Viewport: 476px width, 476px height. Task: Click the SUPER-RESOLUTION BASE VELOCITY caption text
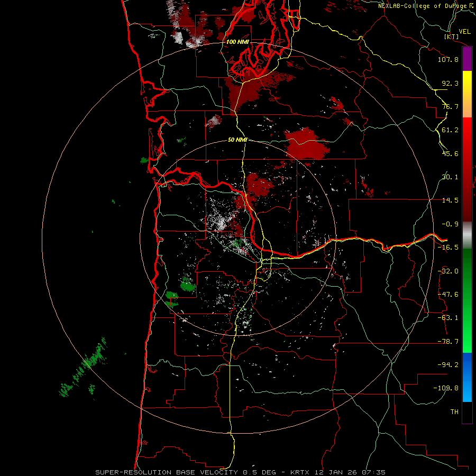[x=167, y=472]
